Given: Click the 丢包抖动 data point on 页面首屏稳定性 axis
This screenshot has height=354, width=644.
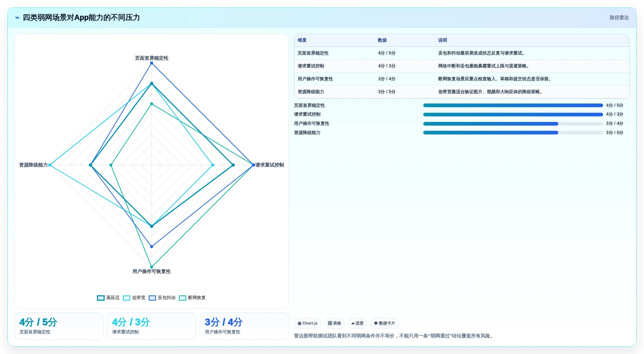Looking at the screenshot, I should [152, 63].
